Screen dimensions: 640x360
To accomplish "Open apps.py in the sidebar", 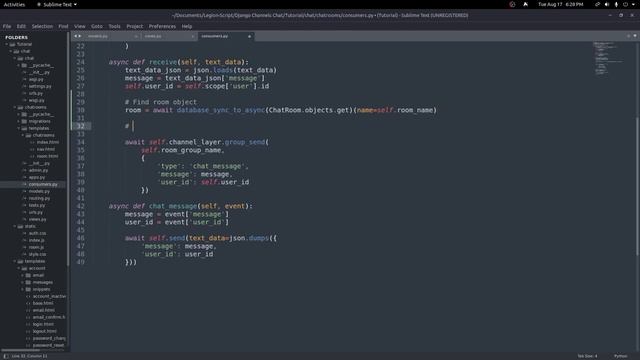I will pos(37,177).
